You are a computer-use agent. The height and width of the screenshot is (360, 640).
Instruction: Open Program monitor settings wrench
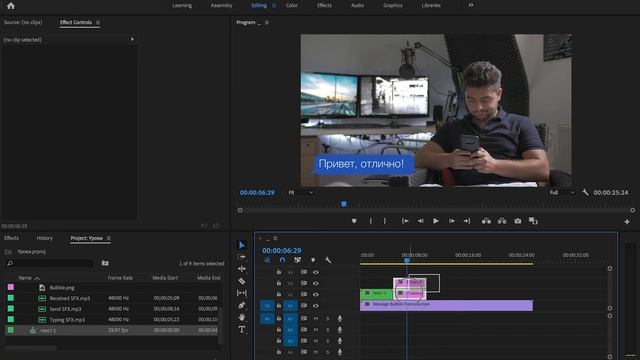(585, 192)
